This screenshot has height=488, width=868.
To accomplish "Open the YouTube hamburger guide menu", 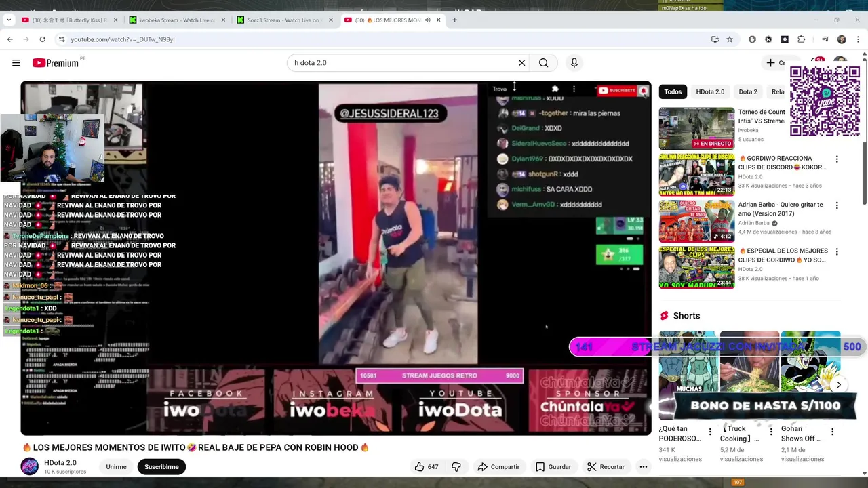I will (16, 63).
